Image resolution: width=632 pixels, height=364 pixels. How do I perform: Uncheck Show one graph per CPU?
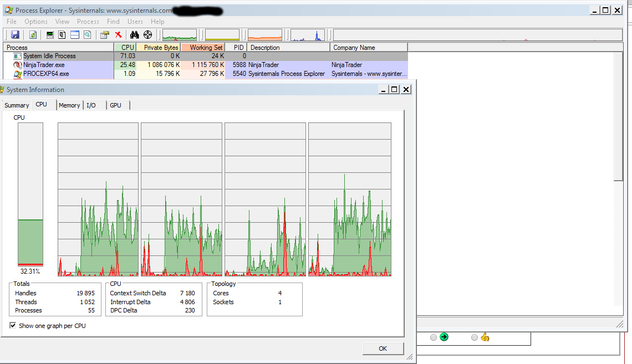click(13, 325)
